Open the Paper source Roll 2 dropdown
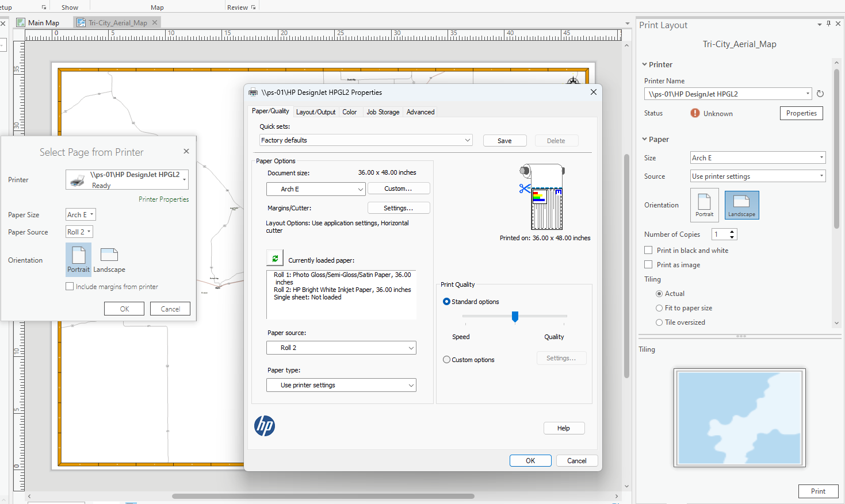This screenshot has width=845, height=504. 341,348
